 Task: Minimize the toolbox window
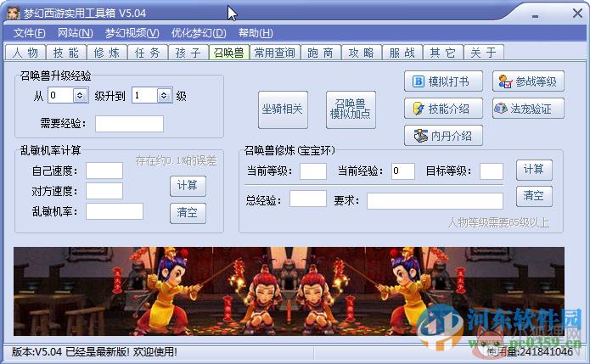[x=535, y=16]
